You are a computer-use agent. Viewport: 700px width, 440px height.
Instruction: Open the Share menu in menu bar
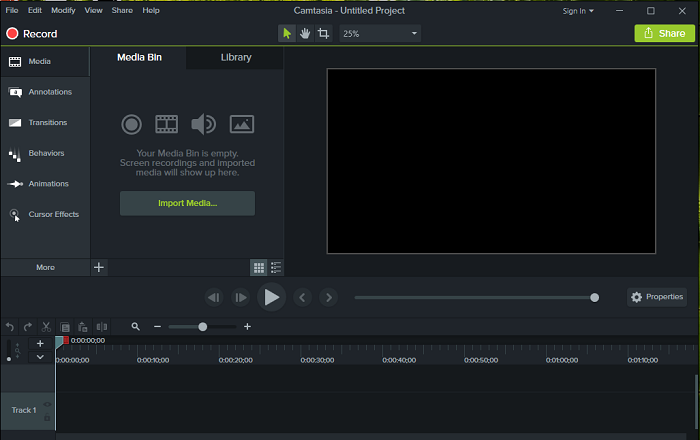[122, 10]
